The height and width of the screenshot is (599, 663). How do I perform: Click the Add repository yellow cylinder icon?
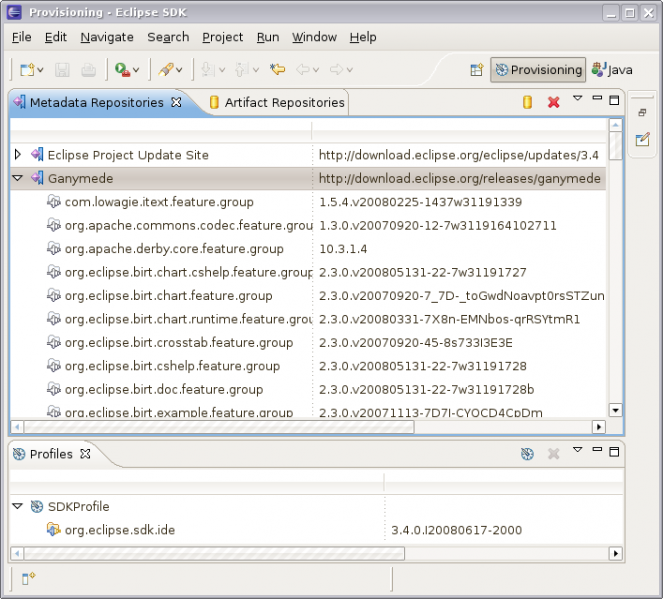527,102
